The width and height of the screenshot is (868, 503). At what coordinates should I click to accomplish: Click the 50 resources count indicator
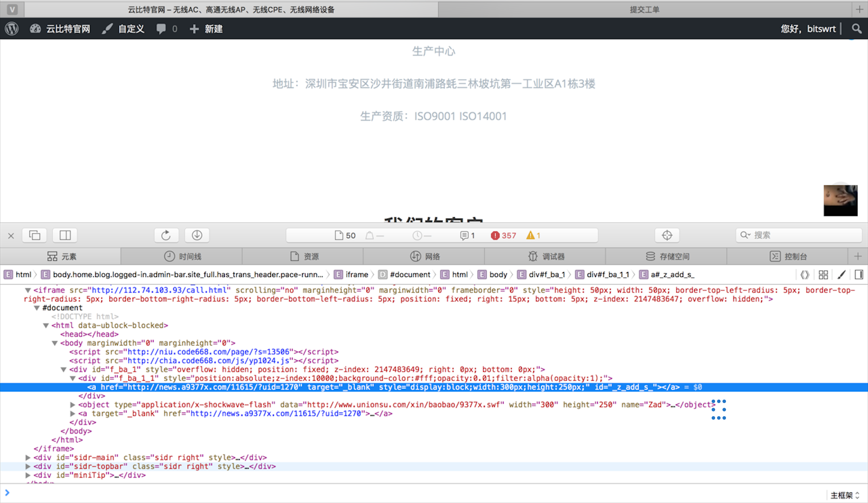click(345, 236)
